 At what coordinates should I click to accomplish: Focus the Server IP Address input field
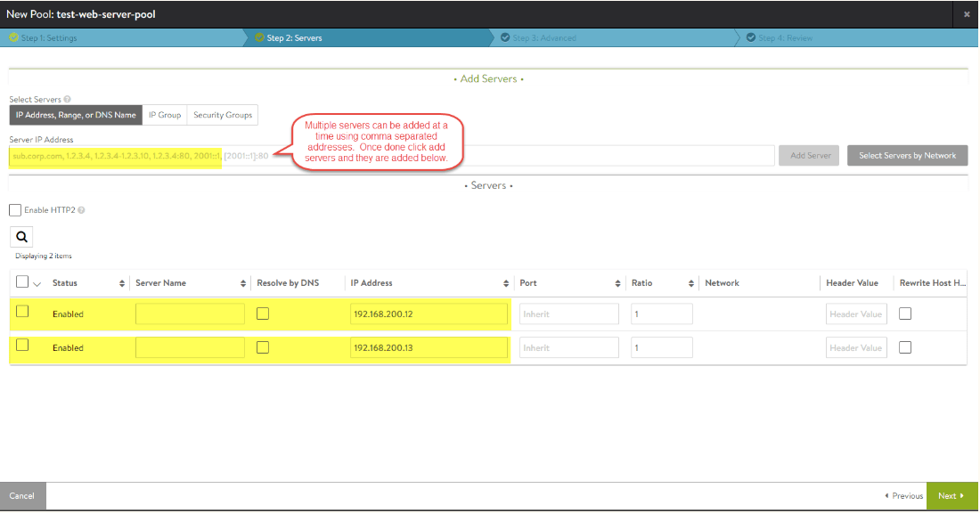click(x=392, y=156)
